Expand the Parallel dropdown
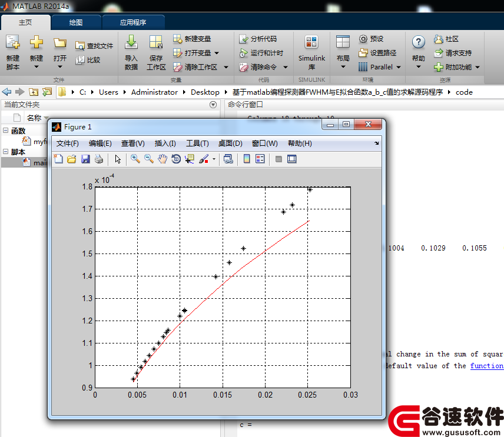This screenshot has height=437, width=504. pyautogui.click(x=399, y=67)
